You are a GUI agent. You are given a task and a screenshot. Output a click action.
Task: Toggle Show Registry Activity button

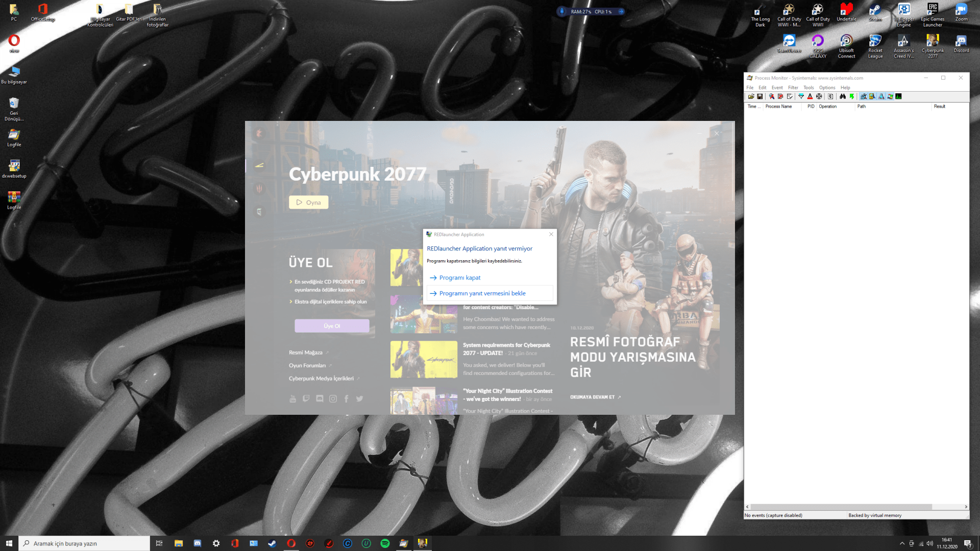coord(863,96)
